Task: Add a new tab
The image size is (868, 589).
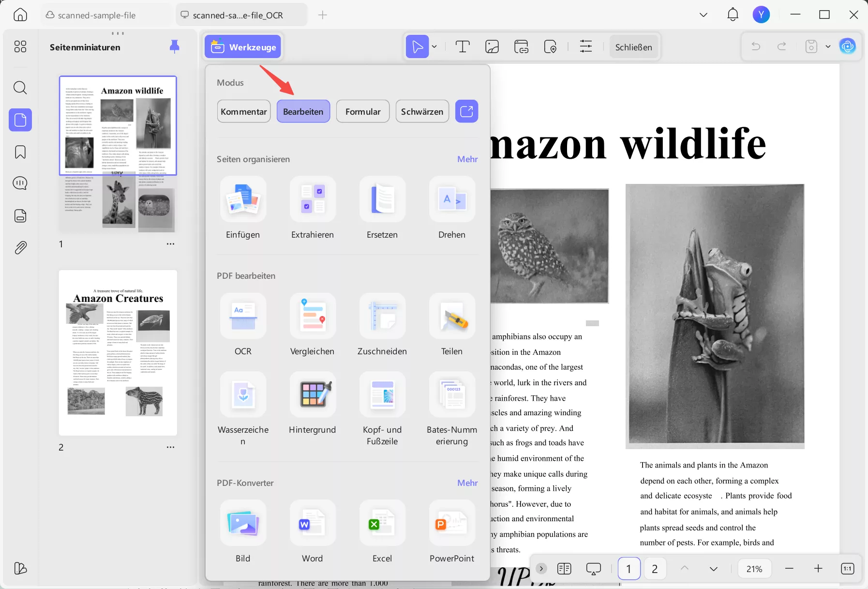Action: (323, 15)
